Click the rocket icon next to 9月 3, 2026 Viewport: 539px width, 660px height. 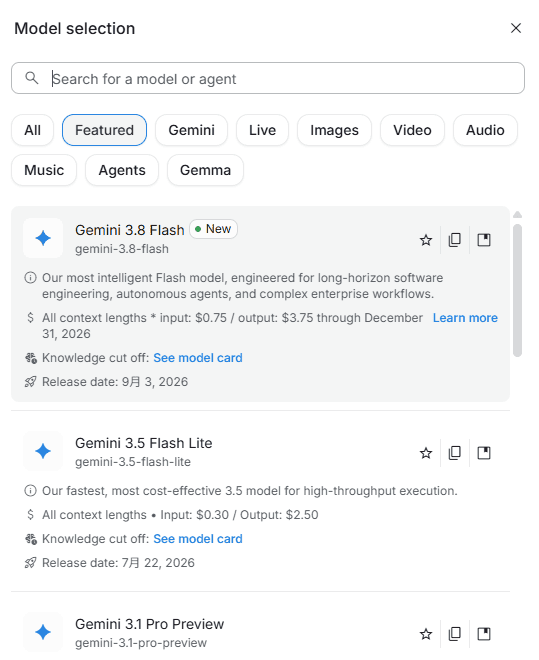point(30,382)
